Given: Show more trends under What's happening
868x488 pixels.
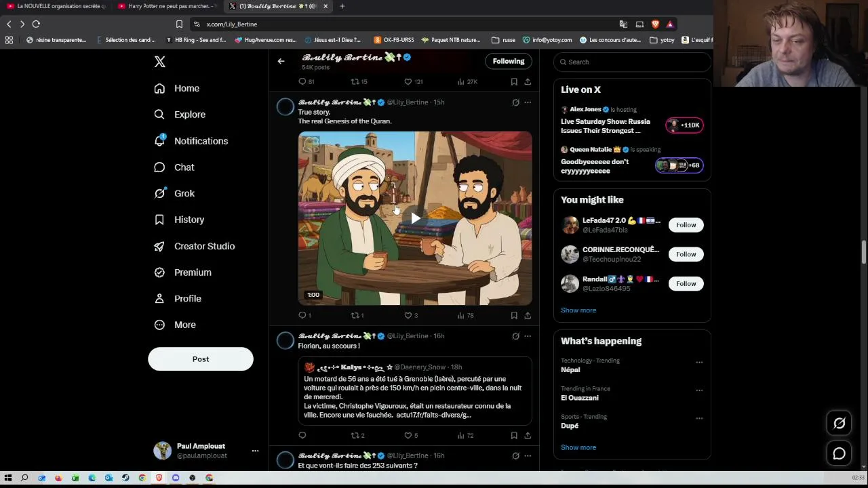Looking at the screenshot, I should pyautogui.click(x=578, y=447).
